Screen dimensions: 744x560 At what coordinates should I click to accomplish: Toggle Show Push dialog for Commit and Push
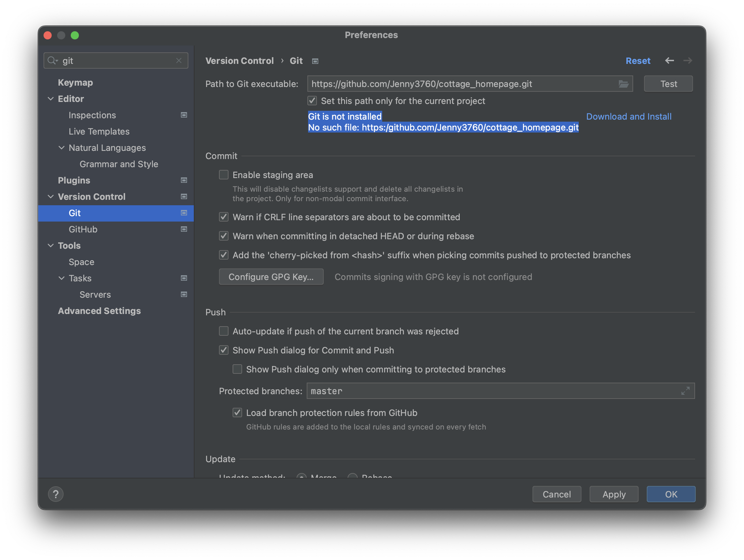[x=224, y=350]
